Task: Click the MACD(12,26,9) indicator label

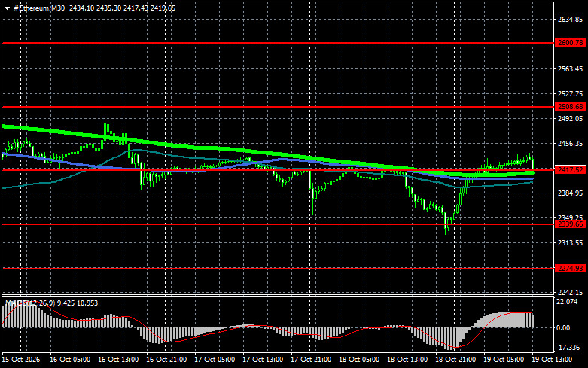Action: click(x=30, y=303)
